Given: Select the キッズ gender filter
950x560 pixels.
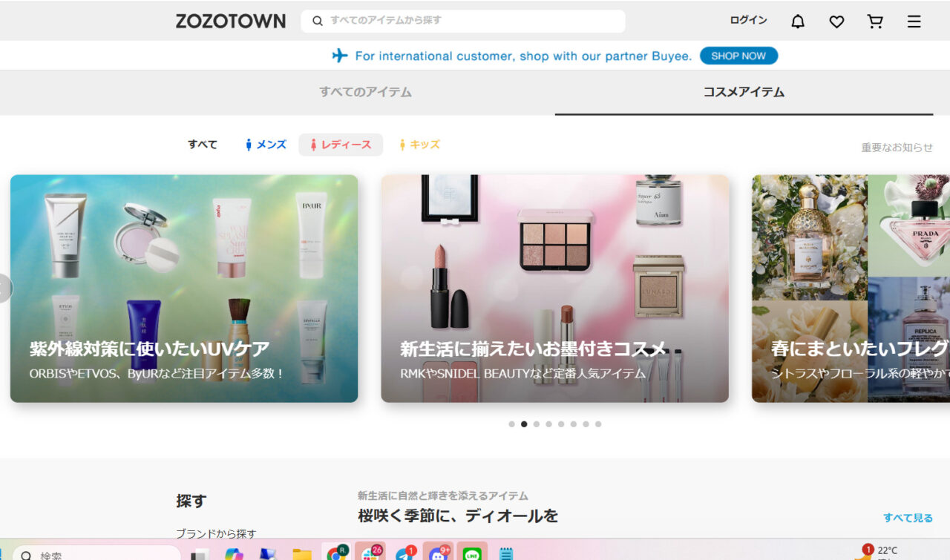Looking at the screenshot, I should click(x=419, y=144).
